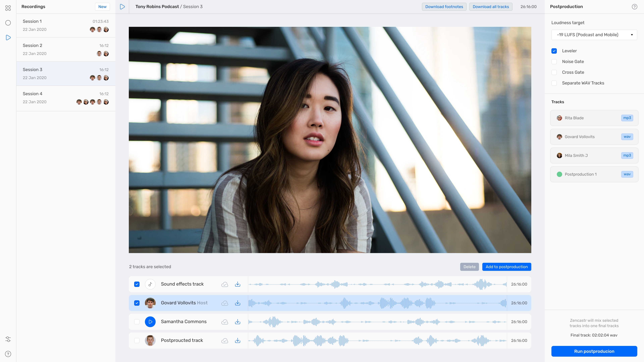Change Postproduction 1 track wav format
644x362 pixels.
(x=627, y=174)
